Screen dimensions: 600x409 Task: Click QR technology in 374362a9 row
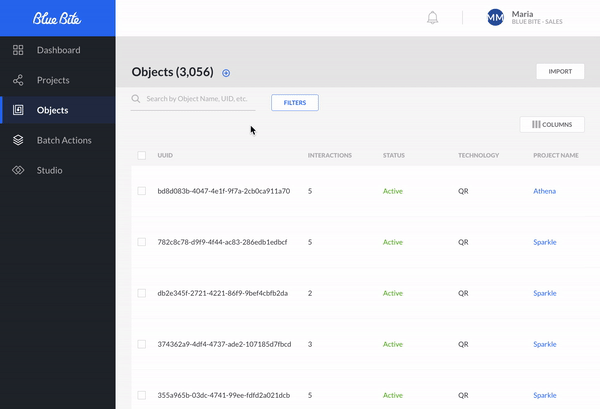coord(463,344)
